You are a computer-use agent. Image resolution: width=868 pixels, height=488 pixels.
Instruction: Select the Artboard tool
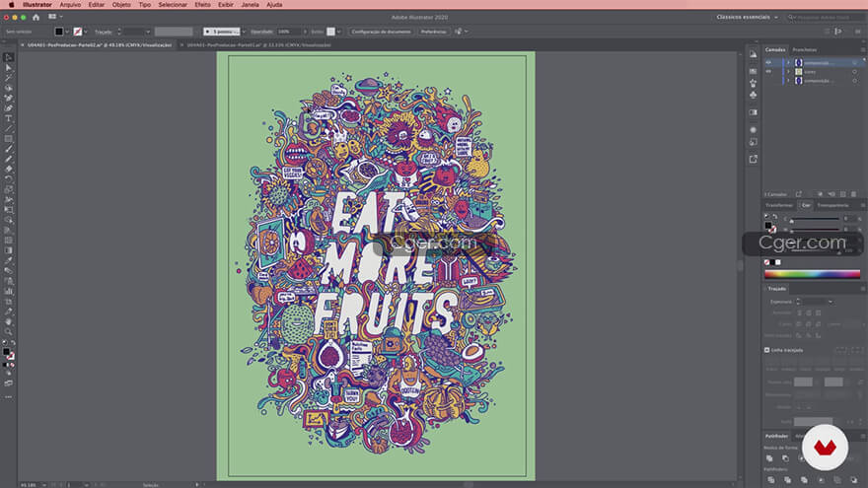pos(8,302)
